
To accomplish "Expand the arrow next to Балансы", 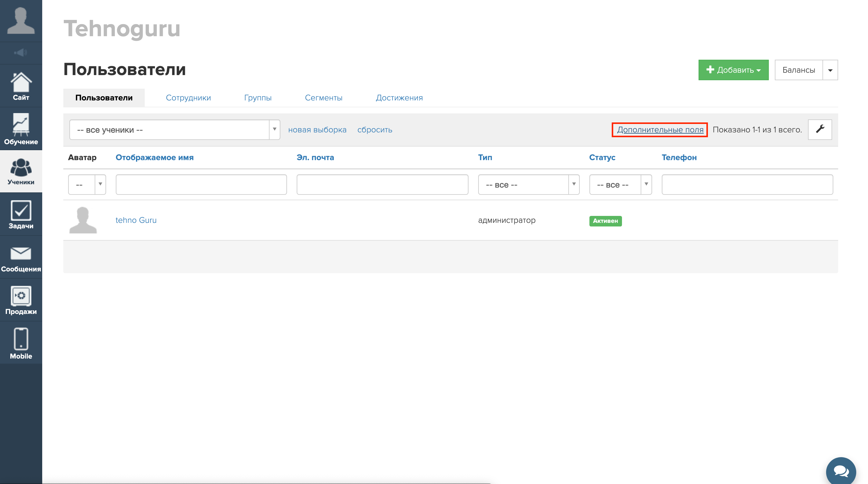I will click(830, 70).
